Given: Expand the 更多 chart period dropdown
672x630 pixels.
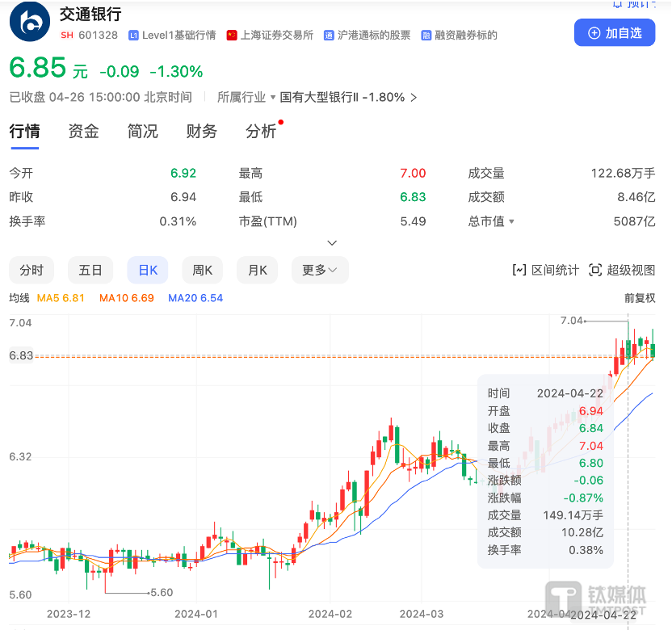Looking at the screenshot, I should pyautogui.click(x=319, y=270).
